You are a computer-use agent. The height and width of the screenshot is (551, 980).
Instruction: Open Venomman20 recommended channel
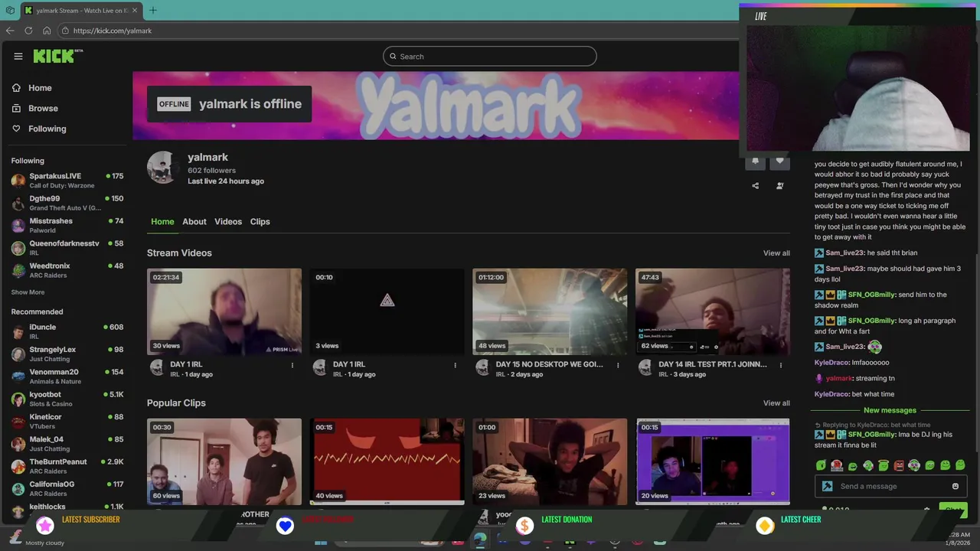[x=67, y=377]
